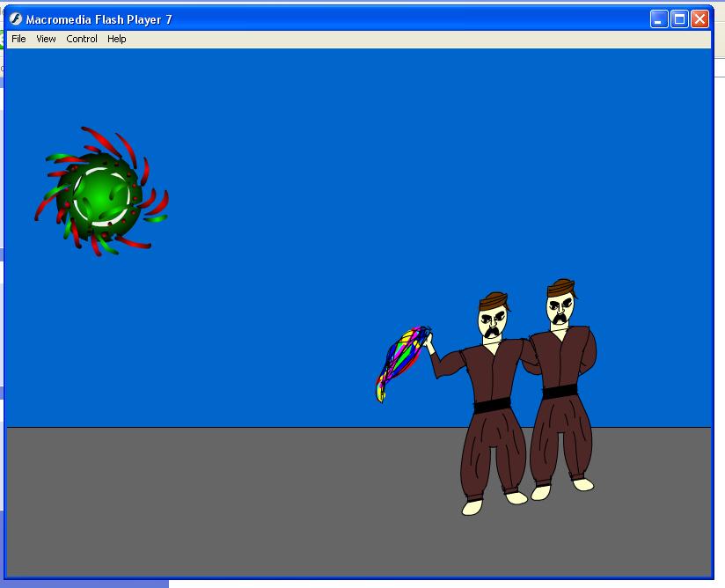Close the Macromedia Flash Player 7 window
Viewport: 725px width, 588px height.
699,18
